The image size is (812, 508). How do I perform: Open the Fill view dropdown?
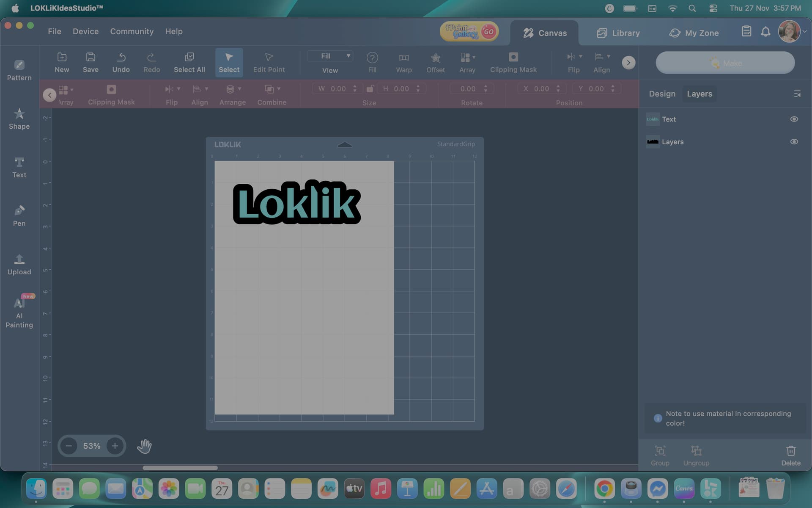pos(330,56)
